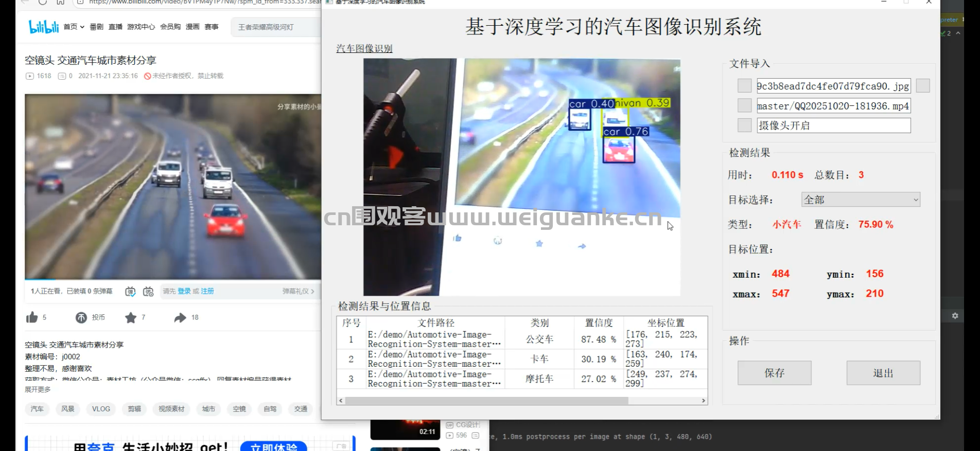The image size is (980, 451).
Task: Click the gear icon in IDE panel
Action: tap(955, 316)
